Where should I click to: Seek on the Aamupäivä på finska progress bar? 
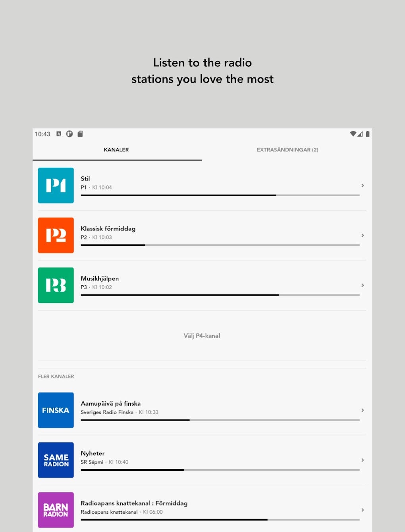(220, 420)
